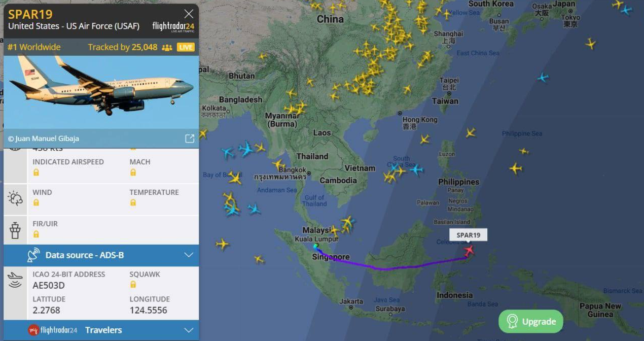Click the Tracked by 25,048 viewers icon

(167, 48)
